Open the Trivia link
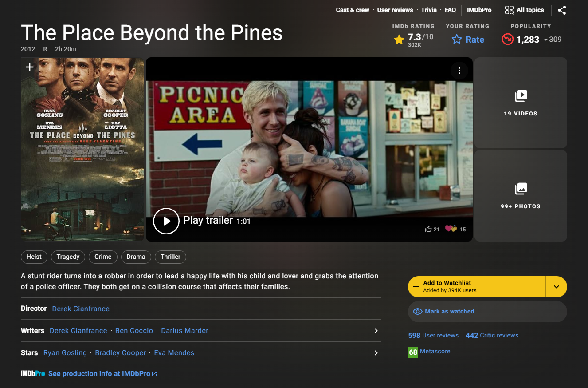588x388 pixels. [x=429, y=10]
